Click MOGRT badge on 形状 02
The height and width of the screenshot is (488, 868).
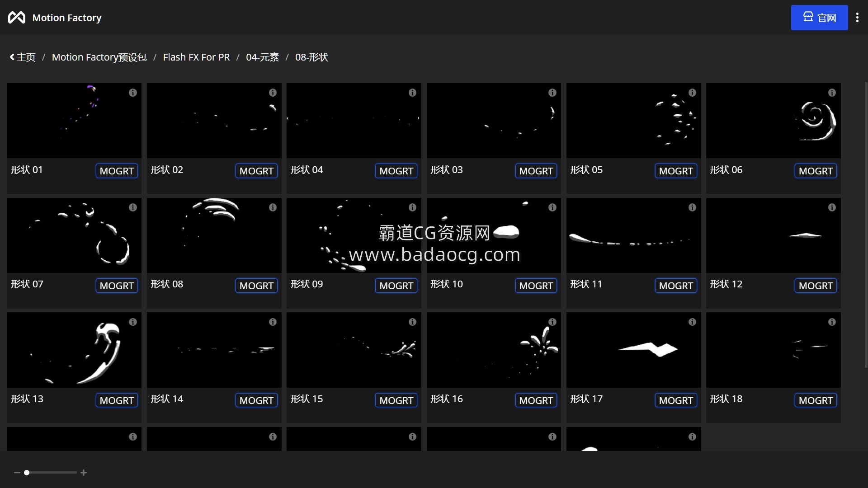pyautogui.click(x=256, y=171)
